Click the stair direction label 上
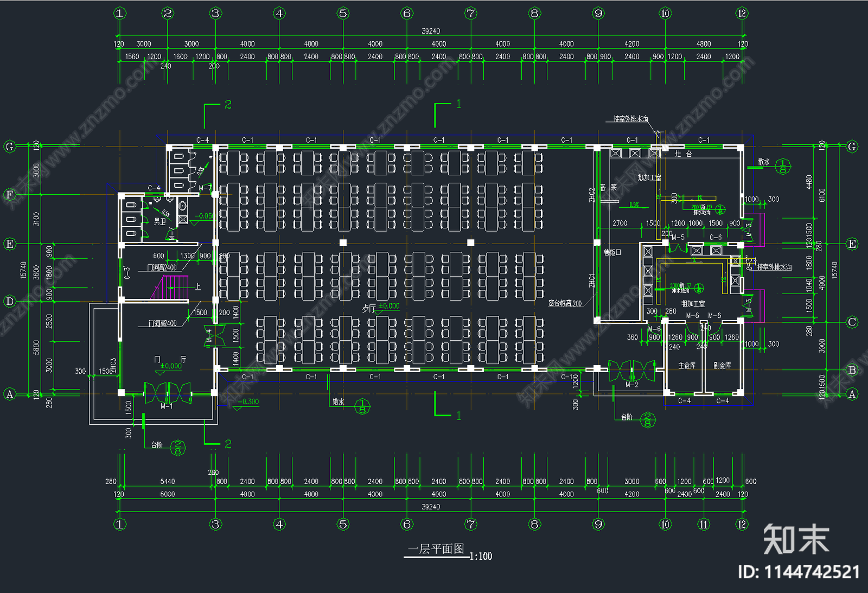868x593 pixels. click(x=198, y=286)
